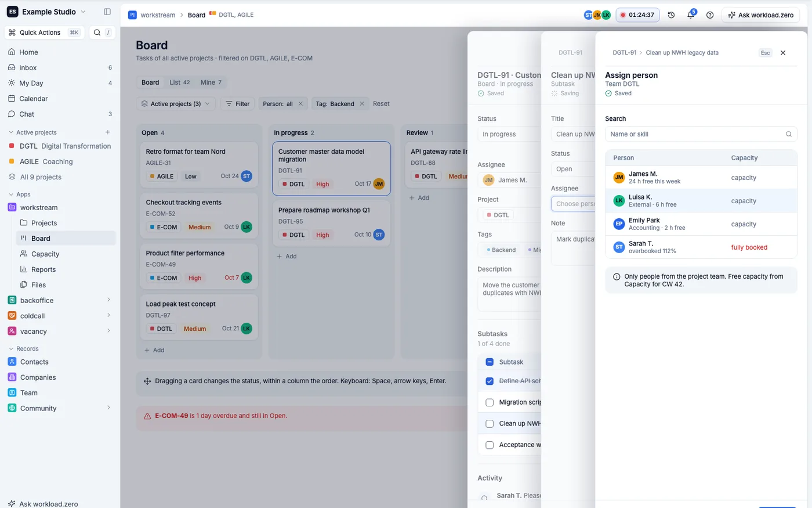The image size is (812, 508).
Task: Open the help question mark icon
Action: pos(710,15)
